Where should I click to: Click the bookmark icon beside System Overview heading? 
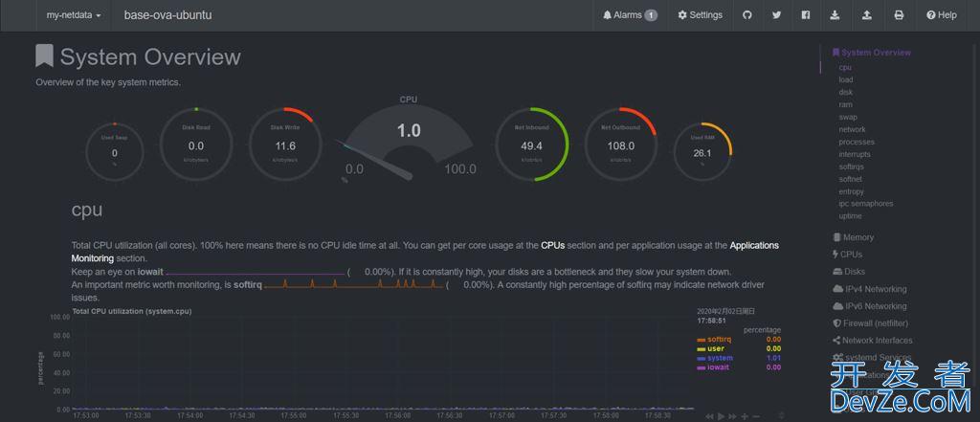coord(44,56)
